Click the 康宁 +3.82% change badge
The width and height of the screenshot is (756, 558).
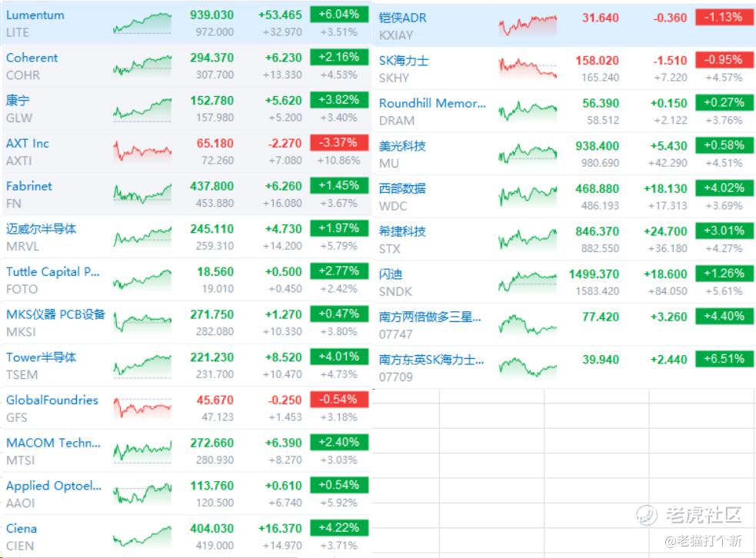[339, 100]
